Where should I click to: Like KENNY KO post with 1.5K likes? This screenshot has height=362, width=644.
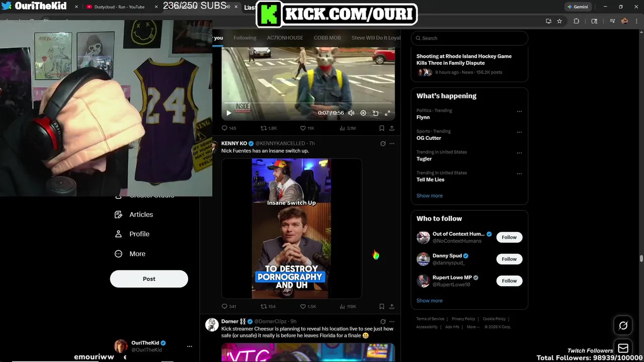click(308, 306)
